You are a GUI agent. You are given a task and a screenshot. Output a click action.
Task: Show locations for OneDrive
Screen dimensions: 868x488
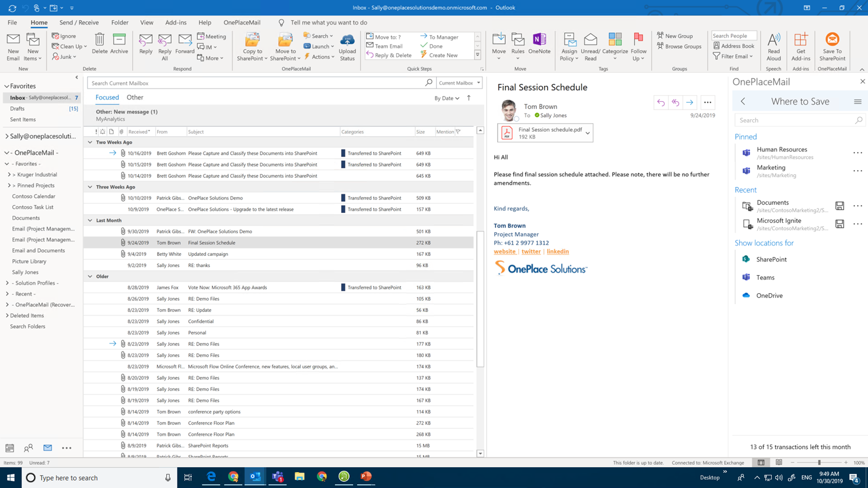[769, 295]
